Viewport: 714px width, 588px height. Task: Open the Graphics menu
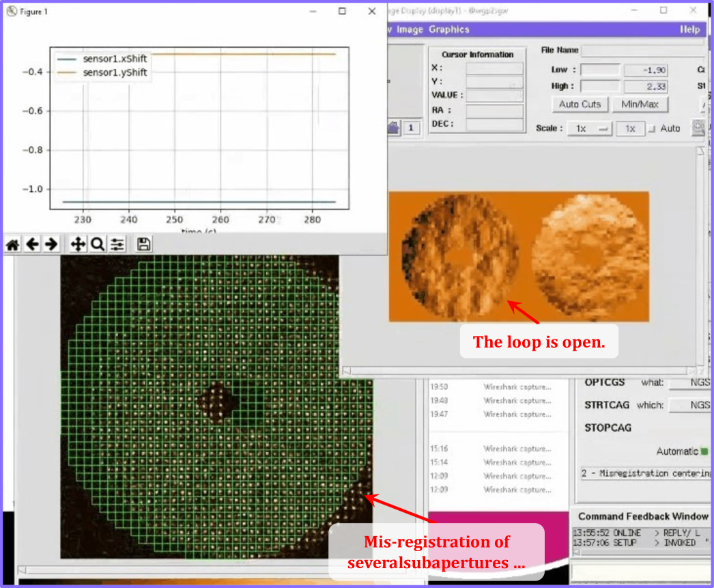(448, 29)
